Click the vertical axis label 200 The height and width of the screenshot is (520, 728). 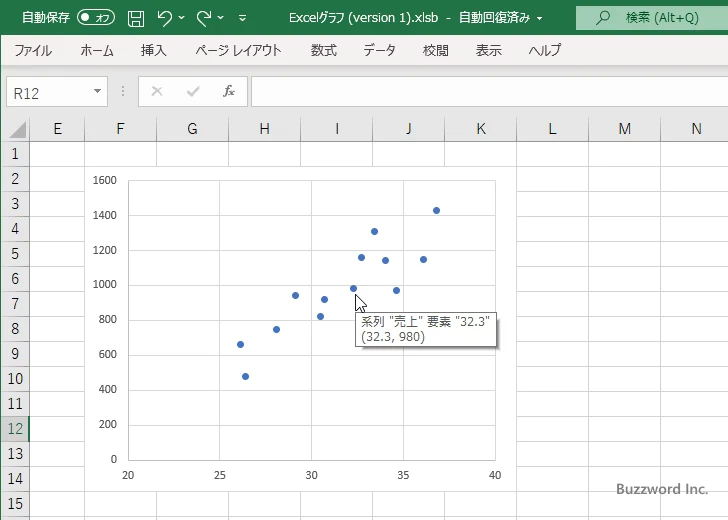pyautogui.click(x=107, y=424)
